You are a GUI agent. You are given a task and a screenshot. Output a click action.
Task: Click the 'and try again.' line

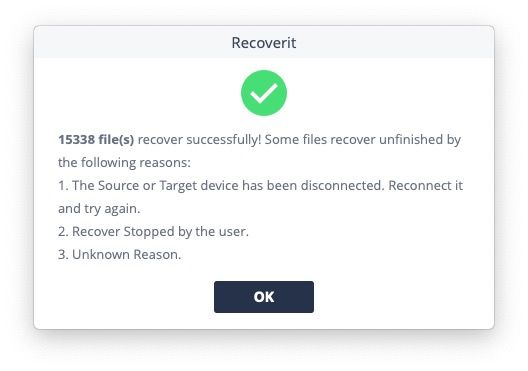99,209
